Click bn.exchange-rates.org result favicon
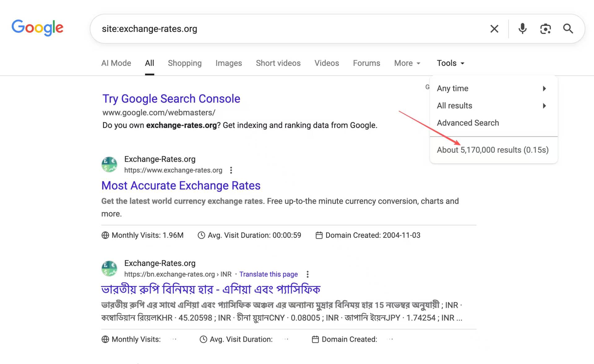Viewport: 594px width, 364px height. pos(110,269)
